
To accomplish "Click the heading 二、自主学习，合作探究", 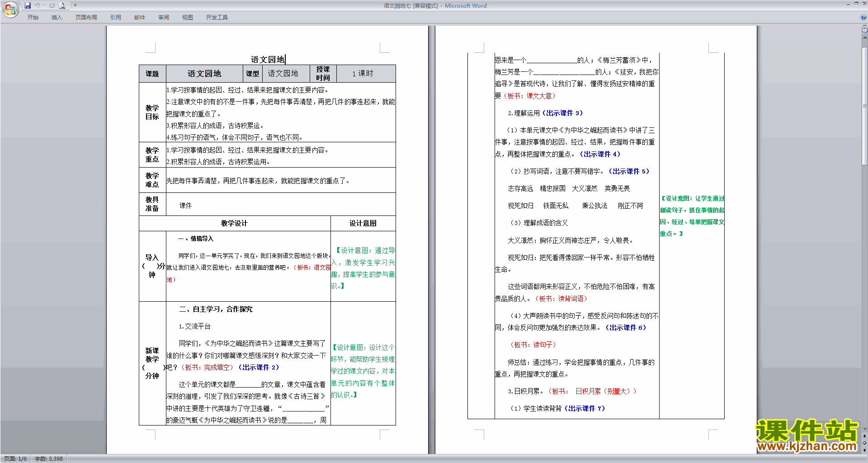I will 216,309.
